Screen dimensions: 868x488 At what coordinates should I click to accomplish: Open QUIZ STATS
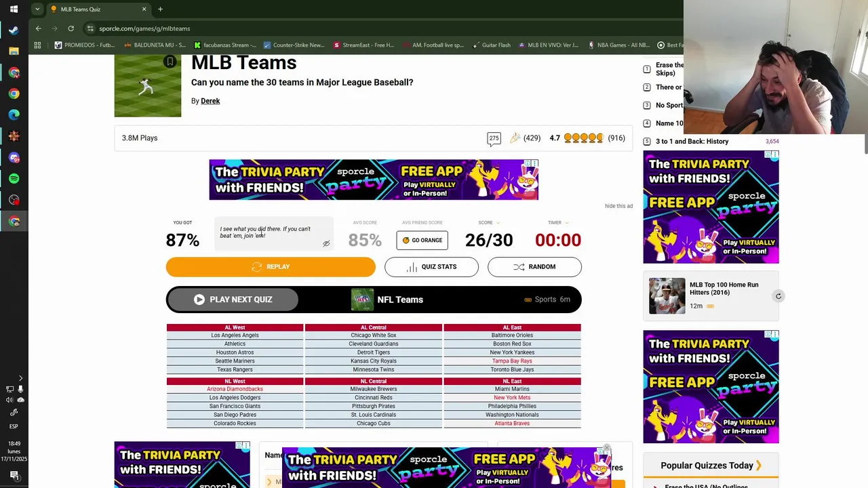[431, 267]
